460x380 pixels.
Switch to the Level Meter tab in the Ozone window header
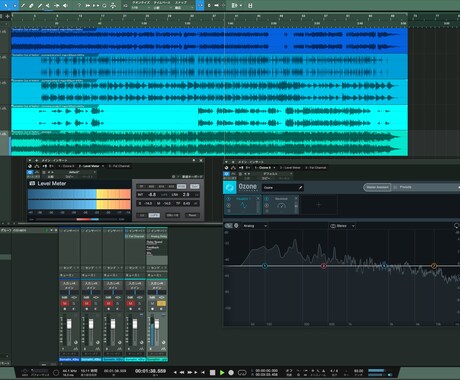click(x=290, y=168)
